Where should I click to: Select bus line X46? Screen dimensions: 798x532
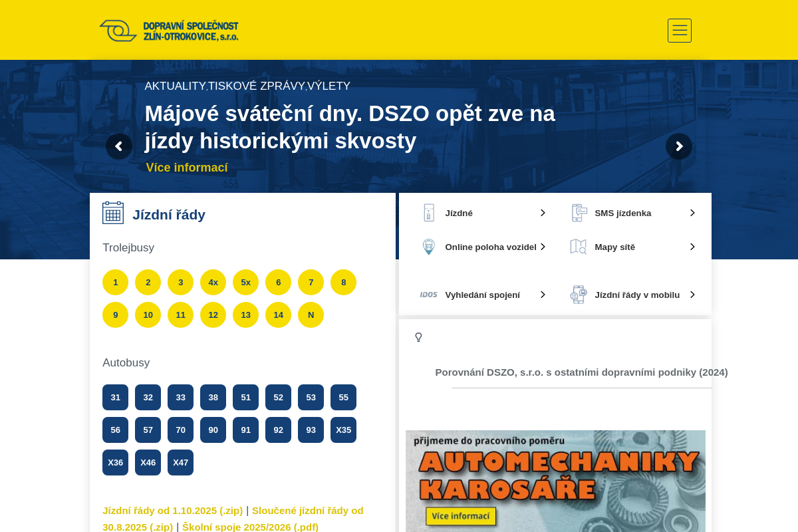[148, 462]
